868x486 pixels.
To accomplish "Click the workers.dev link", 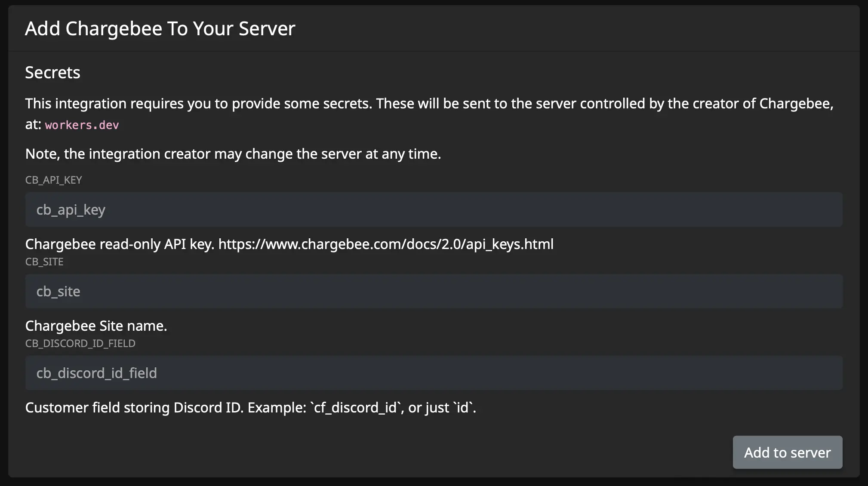I will coord(81,125).
